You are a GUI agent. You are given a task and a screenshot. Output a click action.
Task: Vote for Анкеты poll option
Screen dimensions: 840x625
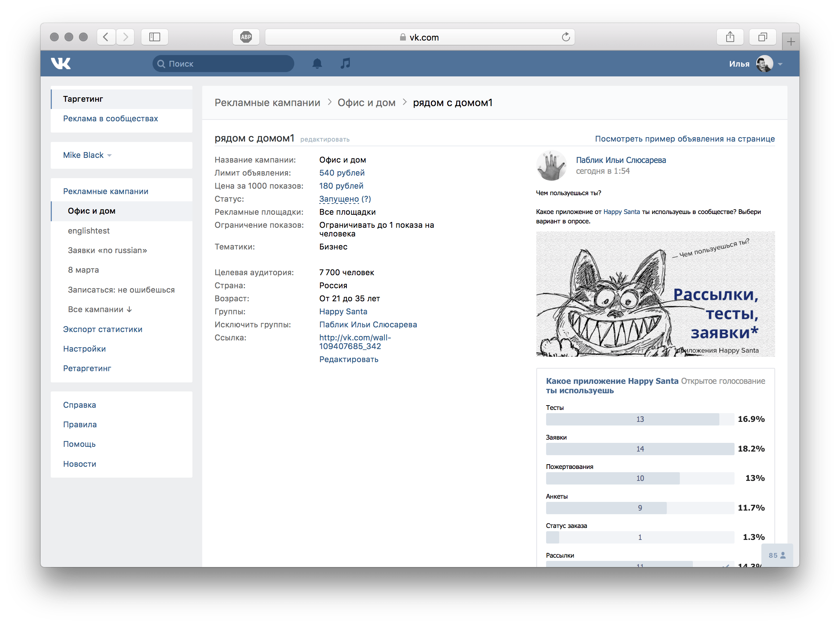click(x=640, y=508)
